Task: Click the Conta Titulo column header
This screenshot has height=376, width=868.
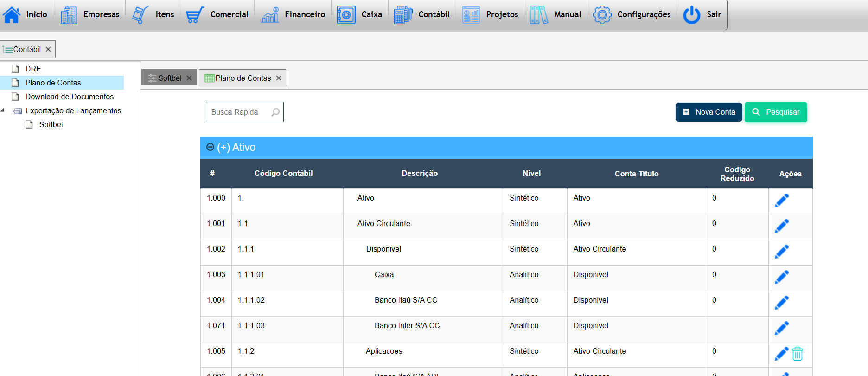Action: click(x=637, y=174)
